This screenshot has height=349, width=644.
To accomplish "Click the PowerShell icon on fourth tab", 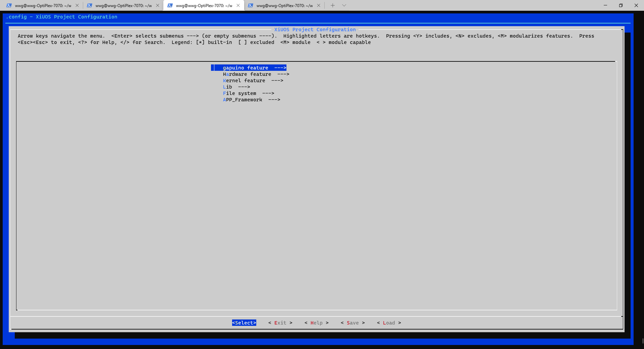I will tap(251, 5).
